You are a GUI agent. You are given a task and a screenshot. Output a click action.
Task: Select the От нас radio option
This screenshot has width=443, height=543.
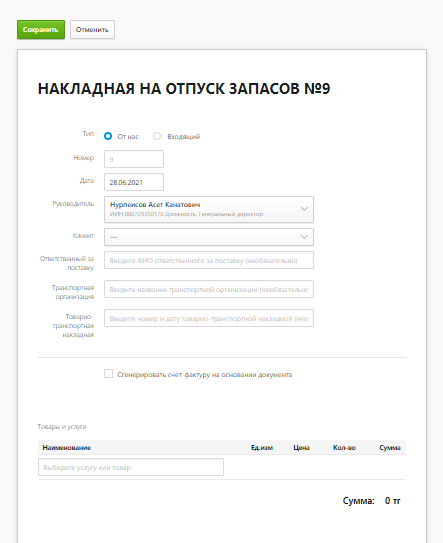pos(108,136)
